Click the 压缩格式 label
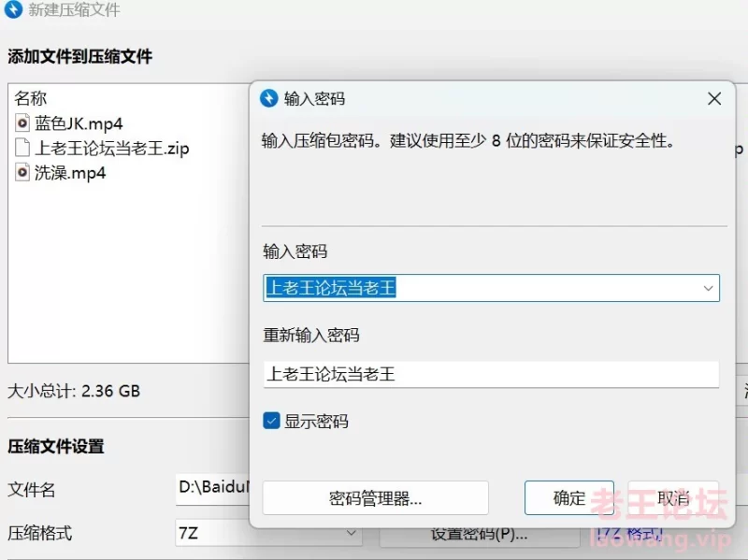The width and height of the screenshot is (748, 560). point(39,533)
